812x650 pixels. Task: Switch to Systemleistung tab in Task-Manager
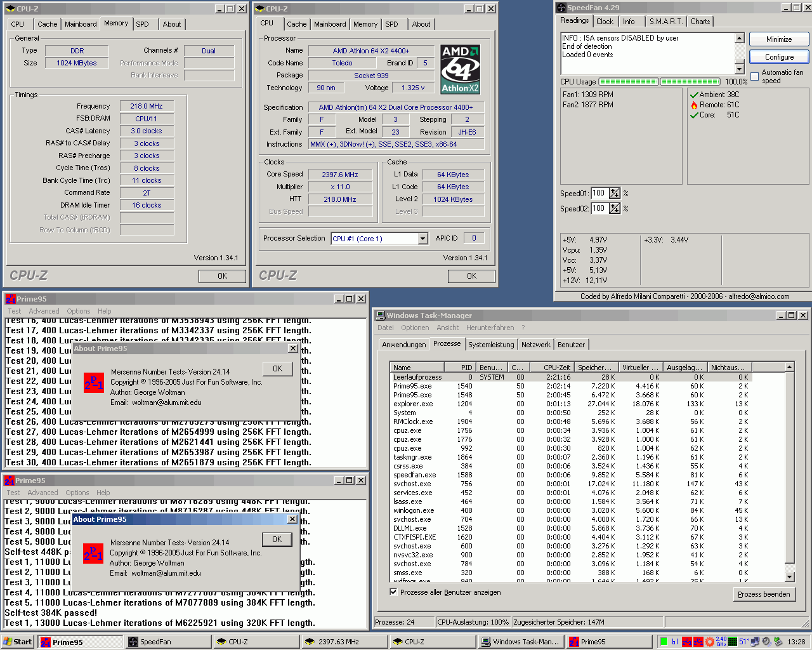pyautogui.click(x=491, y=345)
